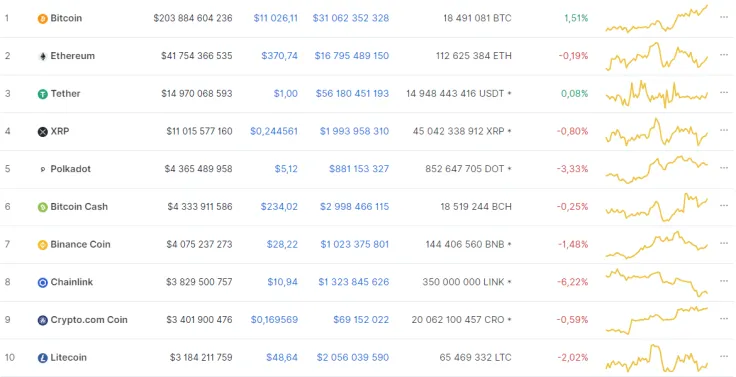Expand more options for Chainlink row
Viewport: 736px width, 377px height.
coord(723,281)
